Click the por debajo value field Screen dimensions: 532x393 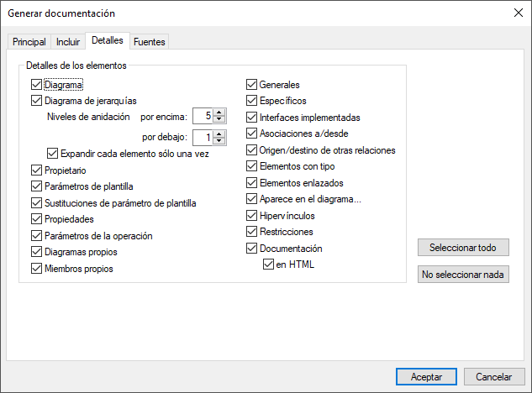[x=202, y=137]
